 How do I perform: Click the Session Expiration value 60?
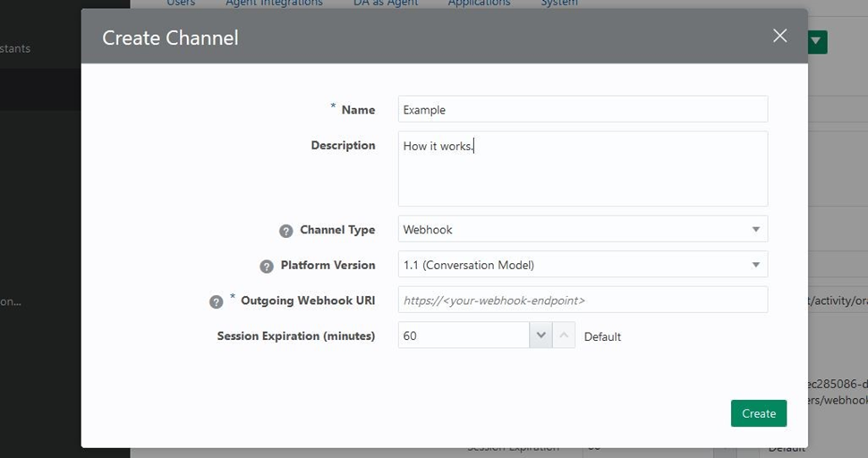[464, 335]
